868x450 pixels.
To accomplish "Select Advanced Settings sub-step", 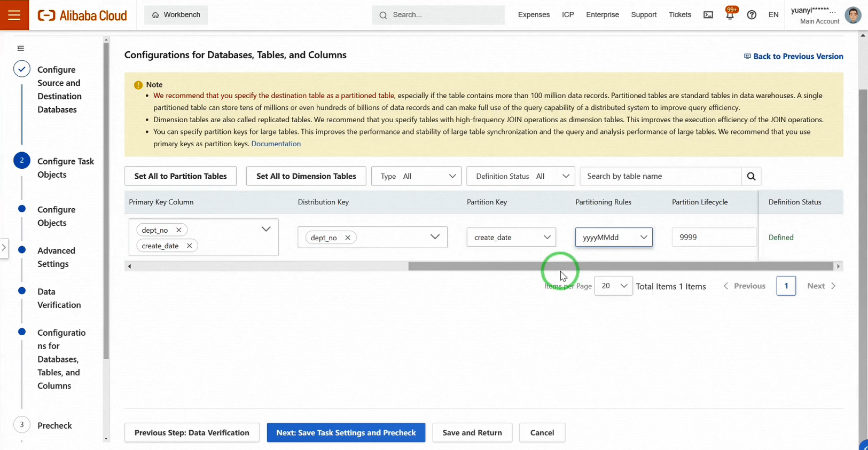I will (56, 257).
